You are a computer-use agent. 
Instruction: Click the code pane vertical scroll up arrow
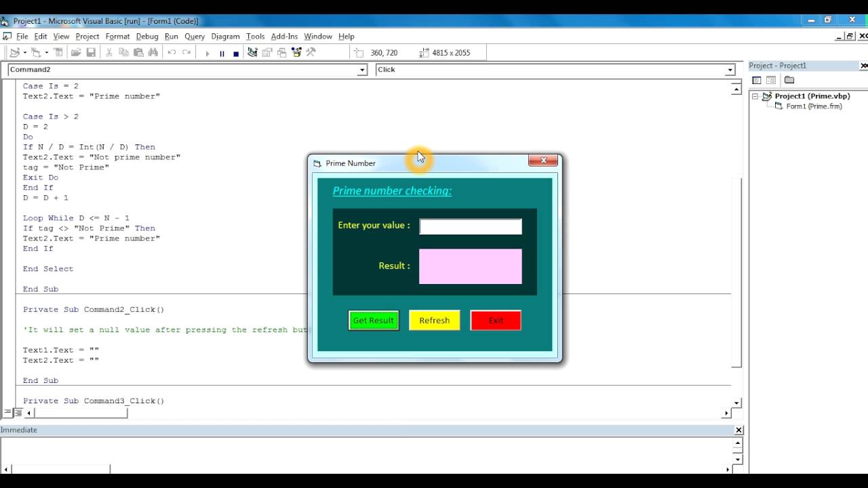pos(736,89)
